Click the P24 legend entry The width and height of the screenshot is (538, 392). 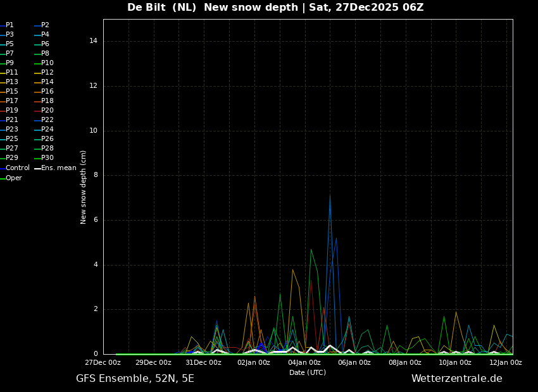(44, 130)
